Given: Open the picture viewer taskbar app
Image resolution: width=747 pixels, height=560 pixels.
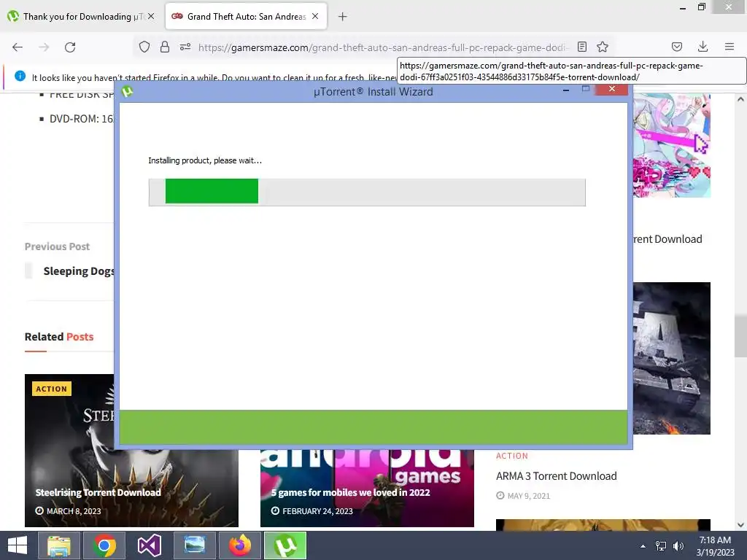Looking at the screenshot, I should (194, 545).
